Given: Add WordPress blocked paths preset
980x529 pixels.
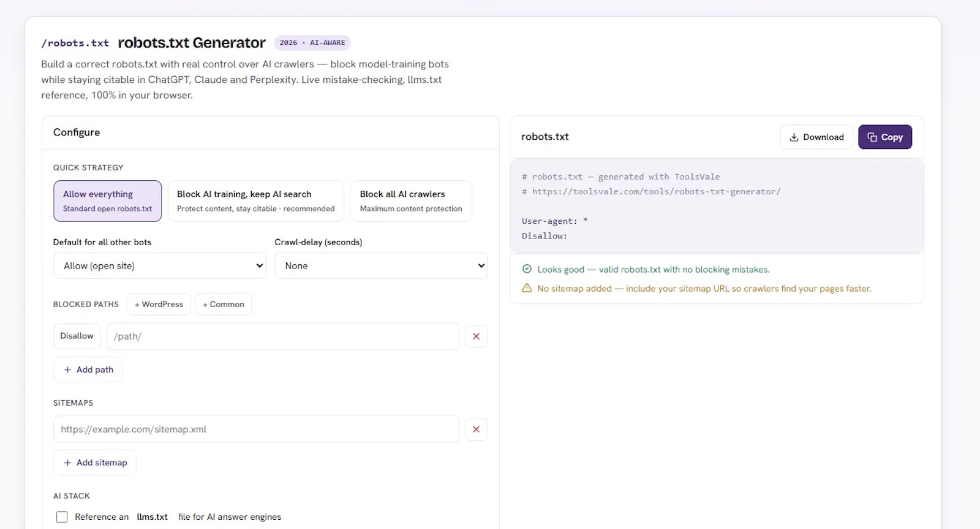Looking at the screenshot, I should (159, 304).
